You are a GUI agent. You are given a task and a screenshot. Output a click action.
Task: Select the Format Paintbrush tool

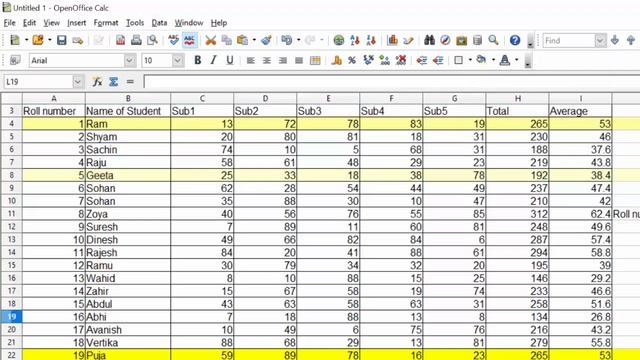tap(267, 40)
